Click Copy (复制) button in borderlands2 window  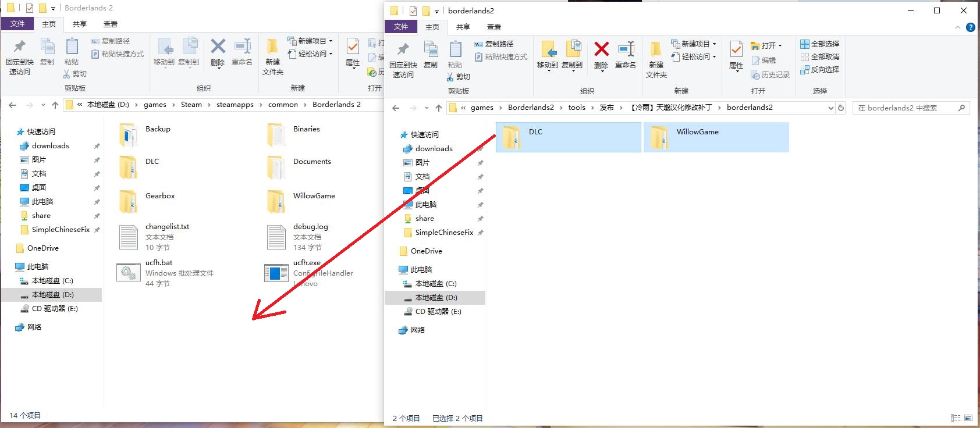(431, 55)
